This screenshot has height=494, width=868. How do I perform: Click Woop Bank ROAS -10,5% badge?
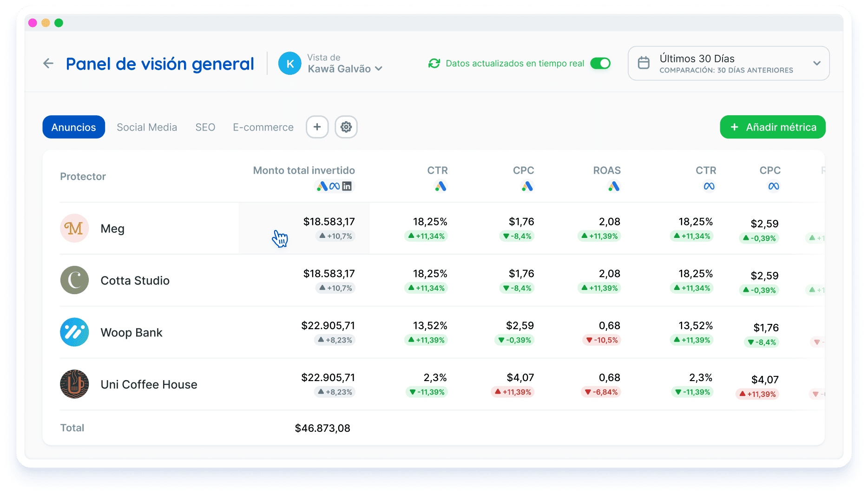[x=602, y=340]
